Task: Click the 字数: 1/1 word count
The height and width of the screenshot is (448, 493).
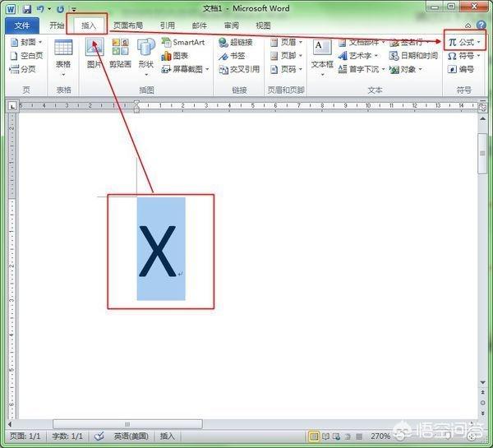Action: [x=67, y=436]
